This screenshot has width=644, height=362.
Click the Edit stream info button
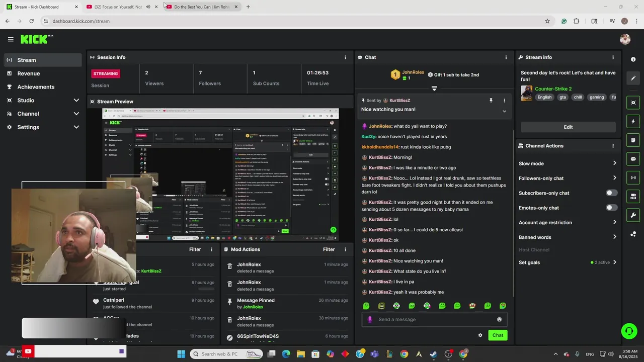click(568, 127)
